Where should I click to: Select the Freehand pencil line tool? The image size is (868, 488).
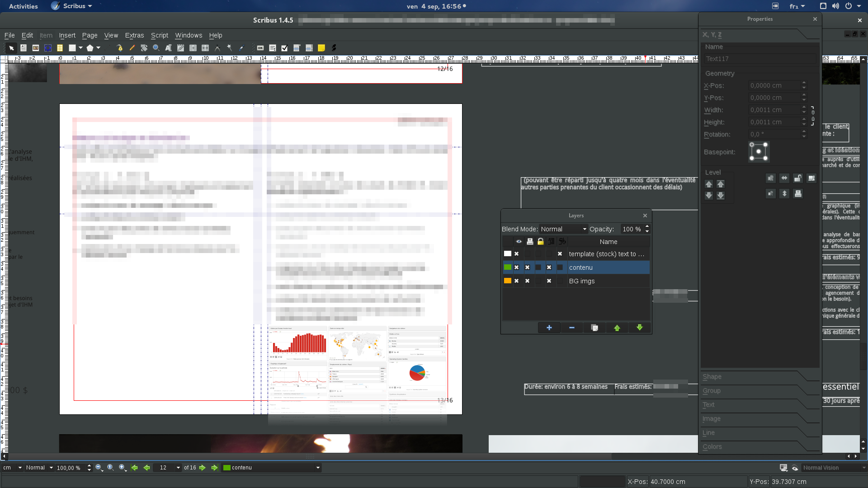click(x=132, y=48)
